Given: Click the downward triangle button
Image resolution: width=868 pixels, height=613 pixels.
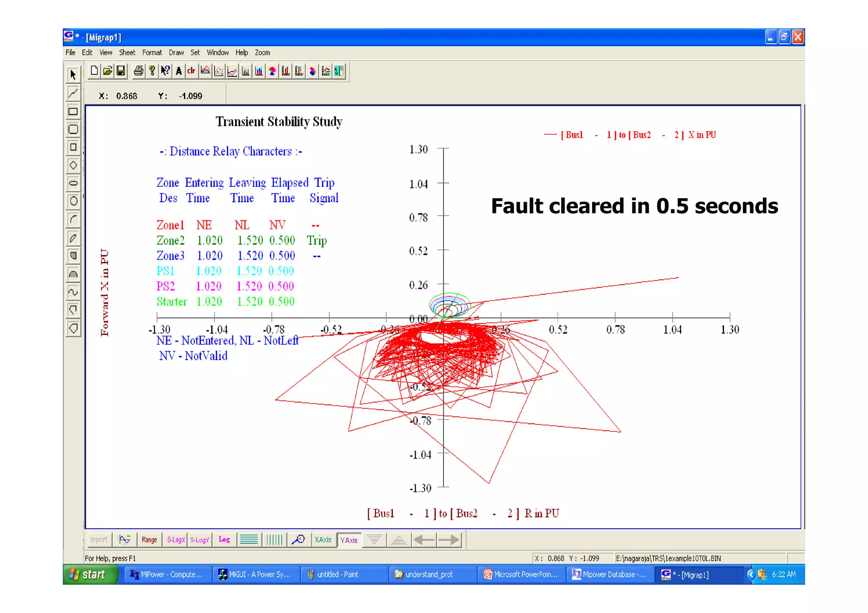Looking at the screenshot, I should pyautogui.click(x=374, y=540).
